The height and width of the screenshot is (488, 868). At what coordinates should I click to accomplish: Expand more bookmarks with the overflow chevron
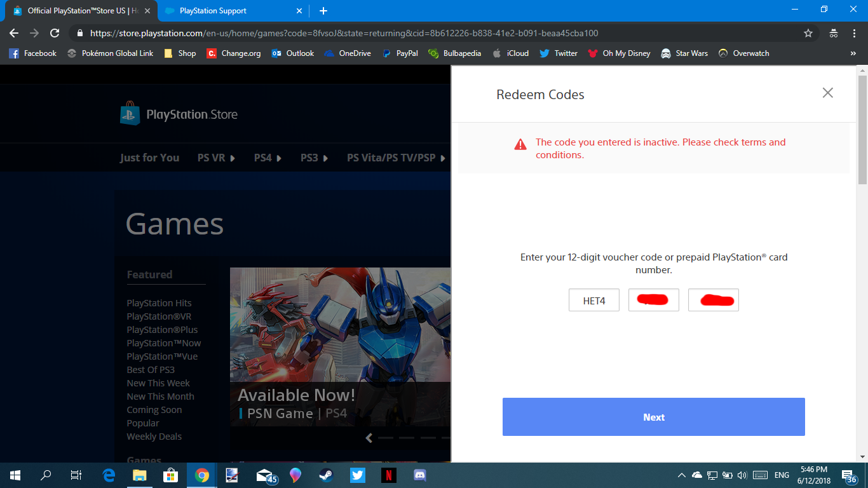853,53
